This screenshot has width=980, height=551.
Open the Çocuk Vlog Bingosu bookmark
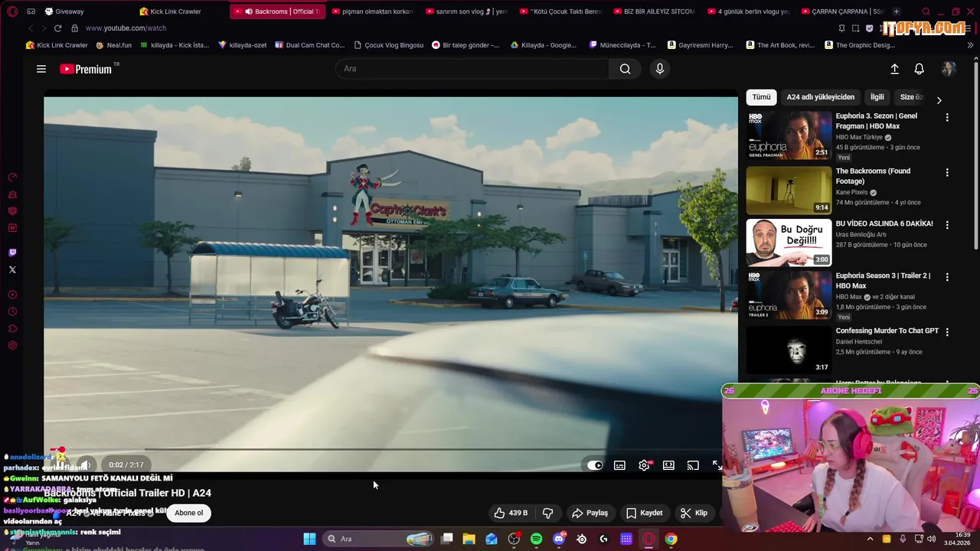[x=388, y=45]
